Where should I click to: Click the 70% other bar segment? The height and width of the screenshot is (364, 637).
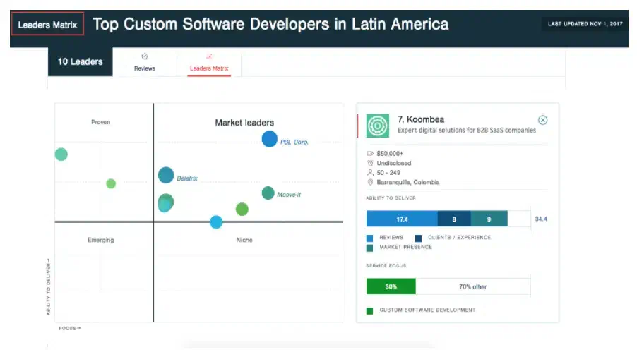pos(473,286)
